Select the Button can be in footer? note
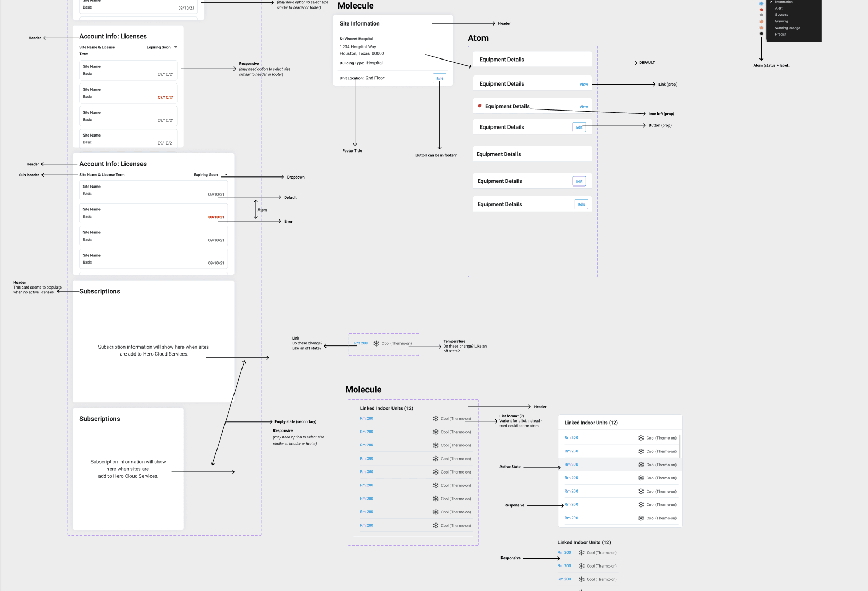 (x=436, y=155)
